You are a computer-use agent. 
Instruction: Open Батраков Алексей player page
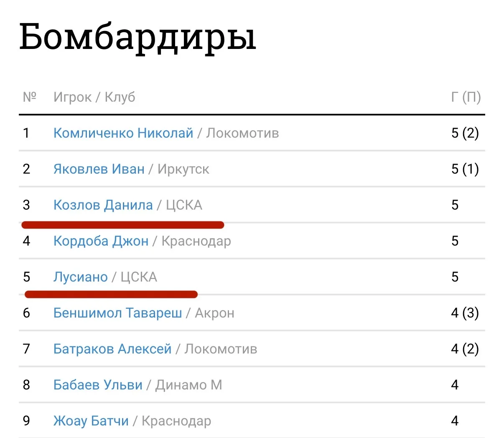(112, 349)
